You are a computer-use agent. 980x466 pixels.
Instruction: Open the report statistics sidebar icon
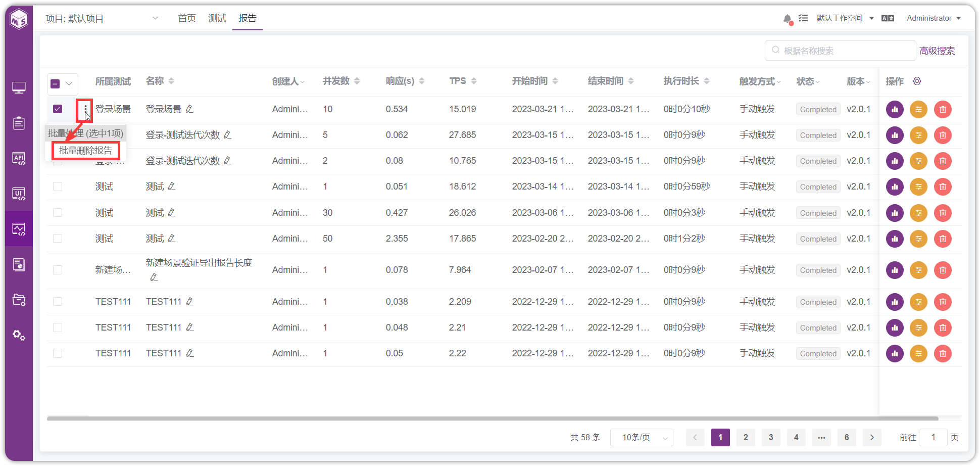point(19,264)
